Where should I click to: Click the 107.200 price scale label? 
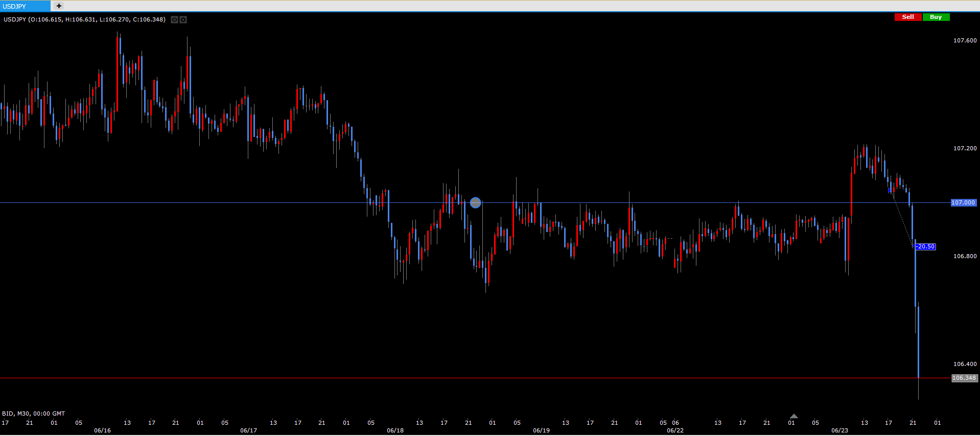point(965,148)
